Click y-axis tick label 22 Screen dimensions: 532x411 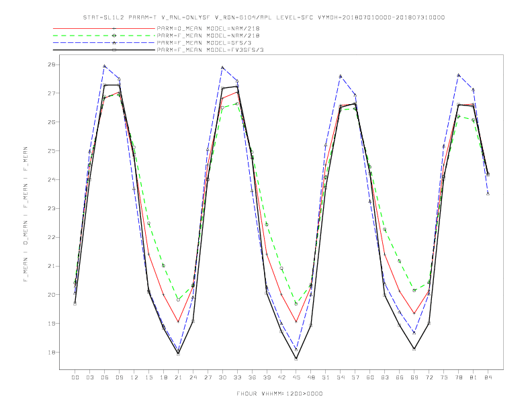click(x=52, y=237)
